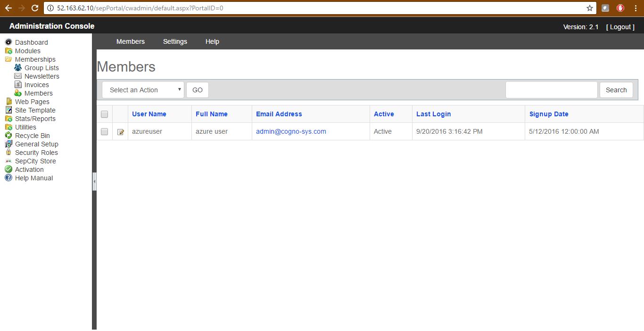Click the Activation green checkmark icon
The image size is (644, 331).
[x=8, y=170]
